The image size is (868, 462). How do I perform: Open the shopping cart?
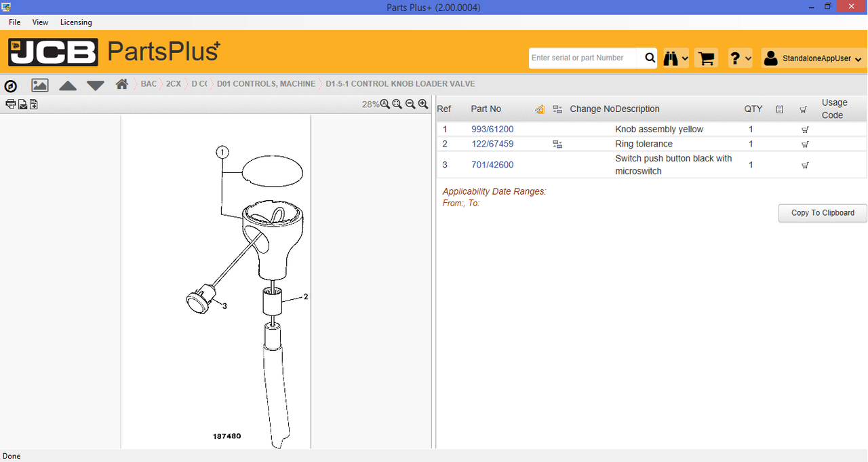tap(707, 58)
